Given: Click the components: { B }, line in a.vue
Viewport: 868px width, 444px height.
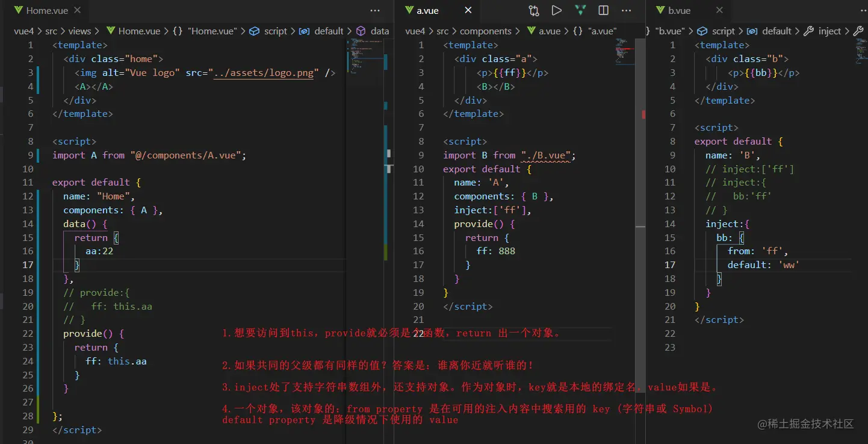Looking at the screenshot, I should point(504,196).
